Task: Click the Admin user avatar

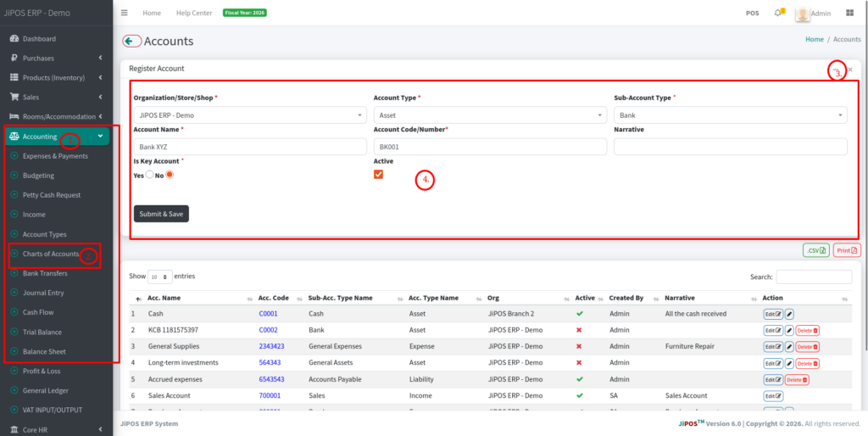Action: point(803,14)
